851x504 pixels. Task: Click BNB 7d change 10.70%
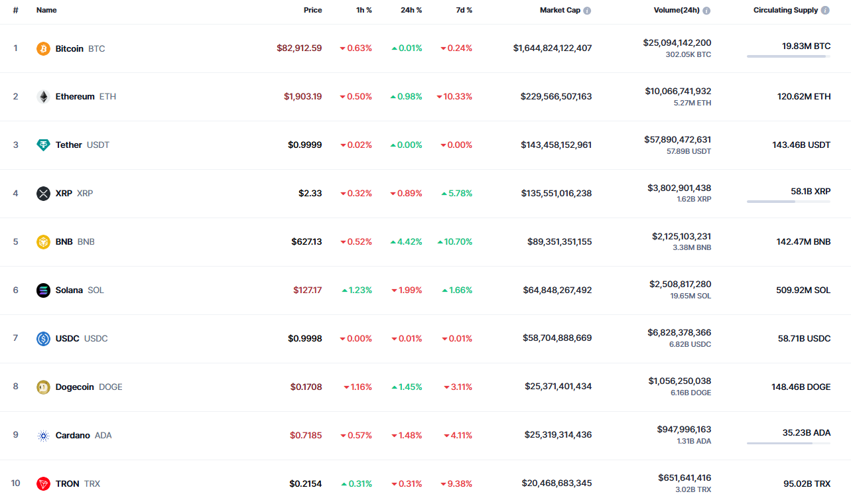[x=454, y=242]
